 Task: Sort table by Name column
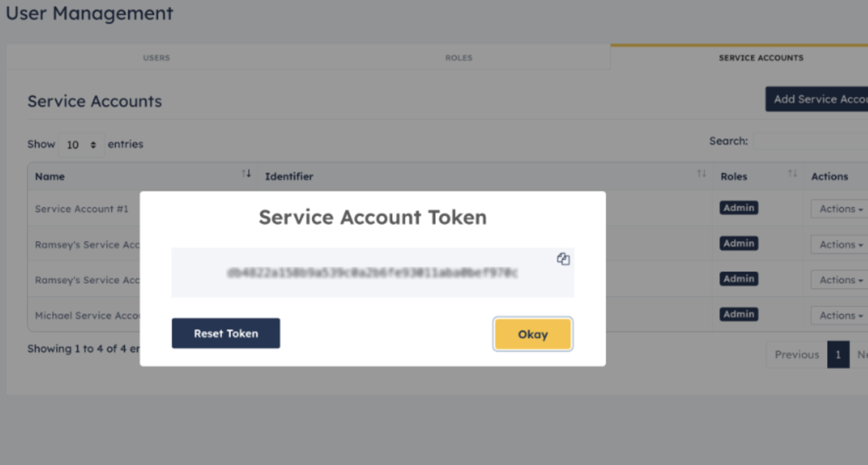(x=246, y=174)
